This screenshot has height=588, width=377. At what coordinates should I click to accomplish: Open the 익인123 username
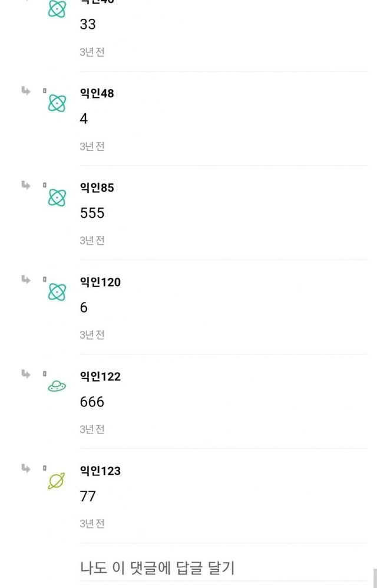pyautogui.click(x=100, y=471)
